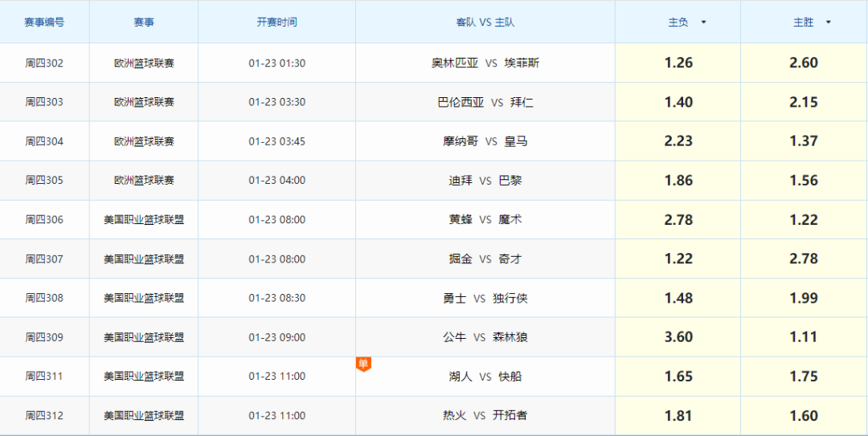Select 主负 odds 1.48 for 勇士 match
The width and height of the screenshot is (868, 436).
click(x=678, y=298)
